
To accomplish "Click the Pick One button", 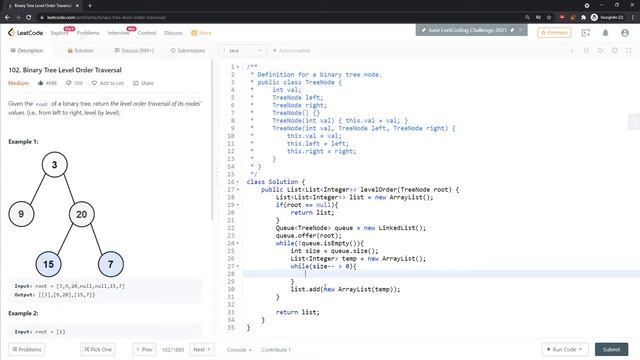I will (98, 349).
